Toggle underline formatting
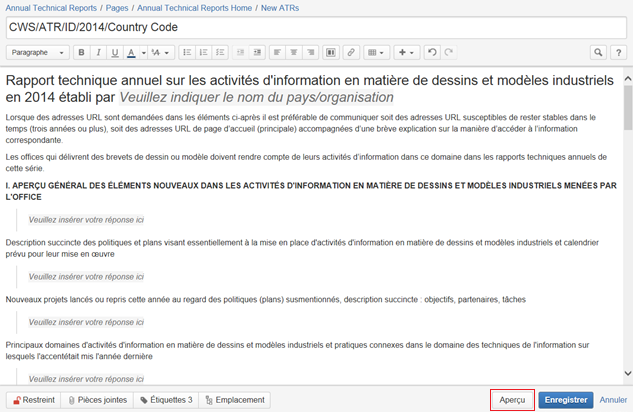The image size is (633, 412). click(115, 52)
